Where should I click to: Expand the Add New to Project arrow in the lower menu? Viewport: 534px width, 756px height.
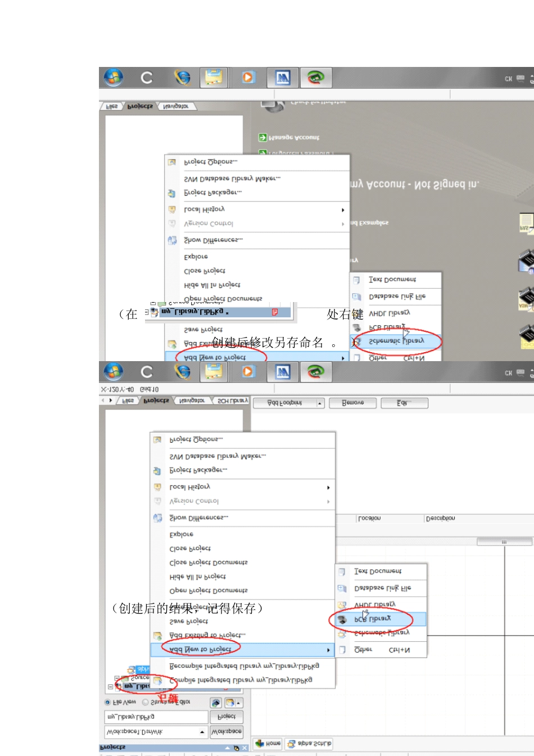[328, 650]
